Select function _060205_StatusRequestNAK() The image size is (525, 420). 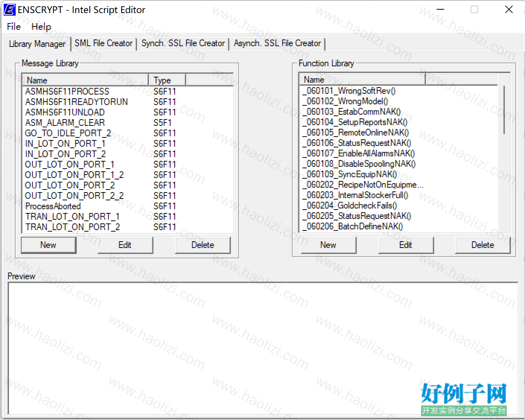(357, 216)
